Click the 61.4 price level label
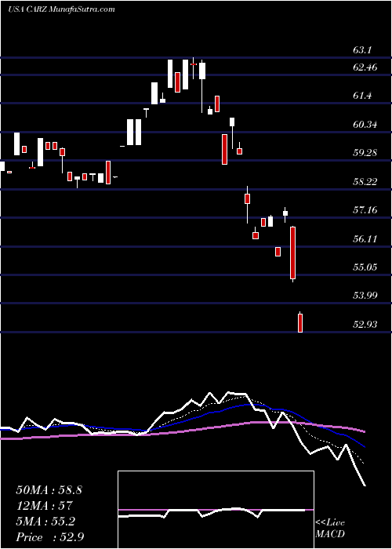 (362, 95)
